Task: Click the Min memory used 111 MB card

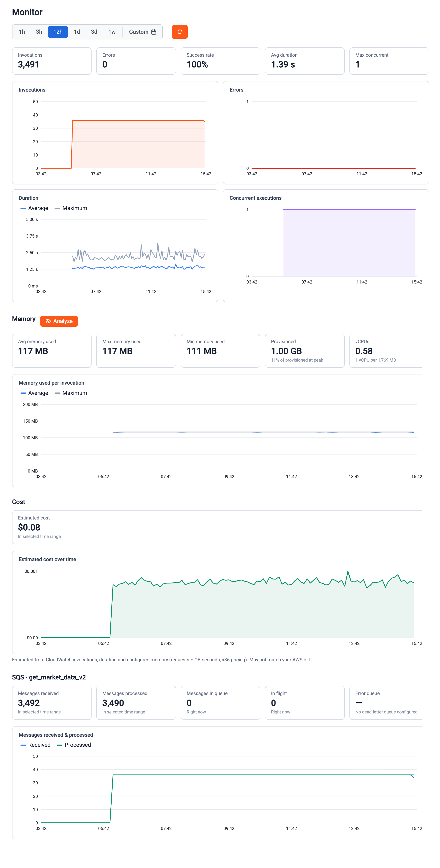Action: [x=221, y=351]
